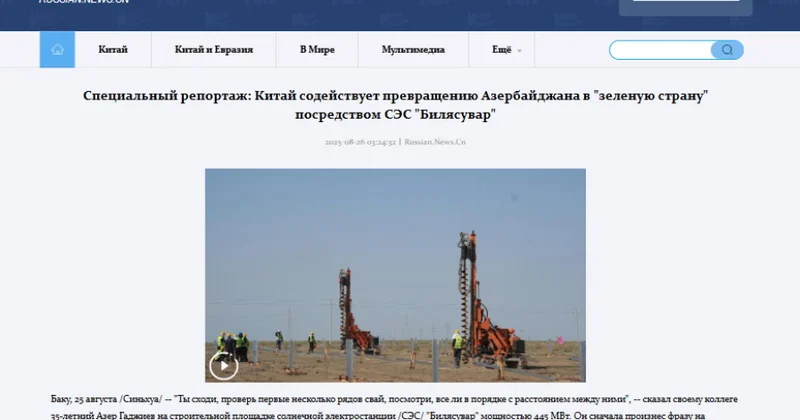
Task: Open the Китай и Евразия section
Action: 214,50
